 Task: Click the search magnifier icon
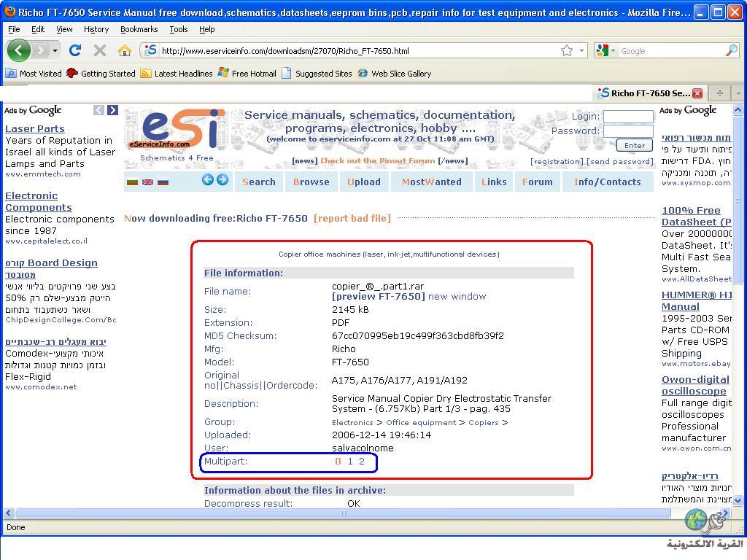pyautogui.click(x=732, y=50)
